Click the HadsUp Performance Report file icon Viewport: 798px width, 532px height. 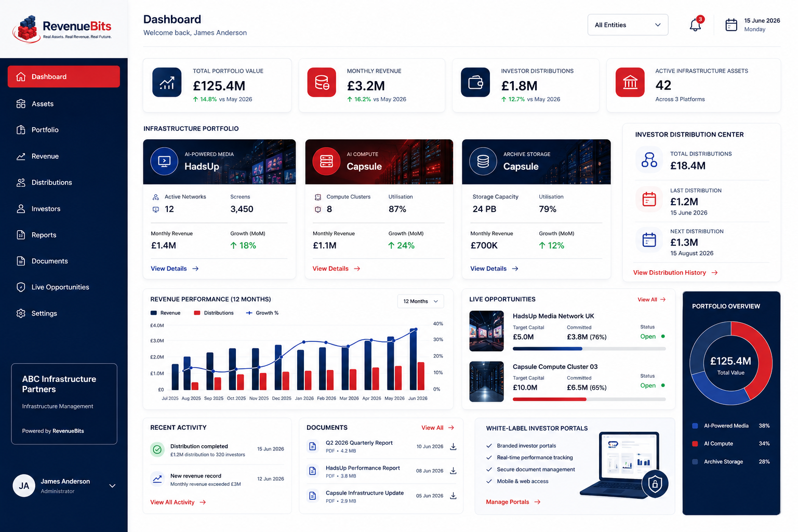click(313, 471)
